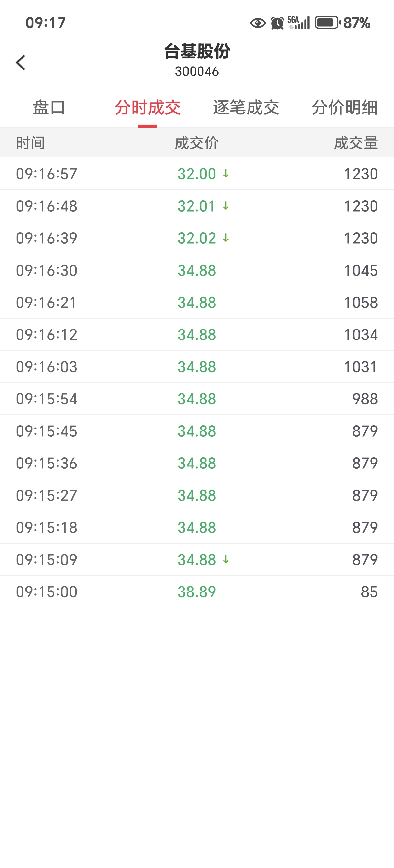
Task: Tap the eye icon in status bar
Action: point(258,23)
